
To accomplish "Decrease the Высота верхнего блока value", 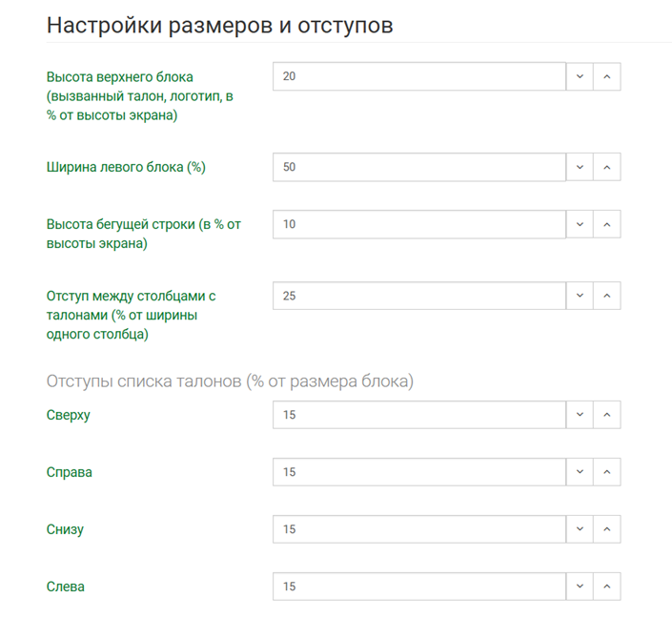I will point(580,76).
